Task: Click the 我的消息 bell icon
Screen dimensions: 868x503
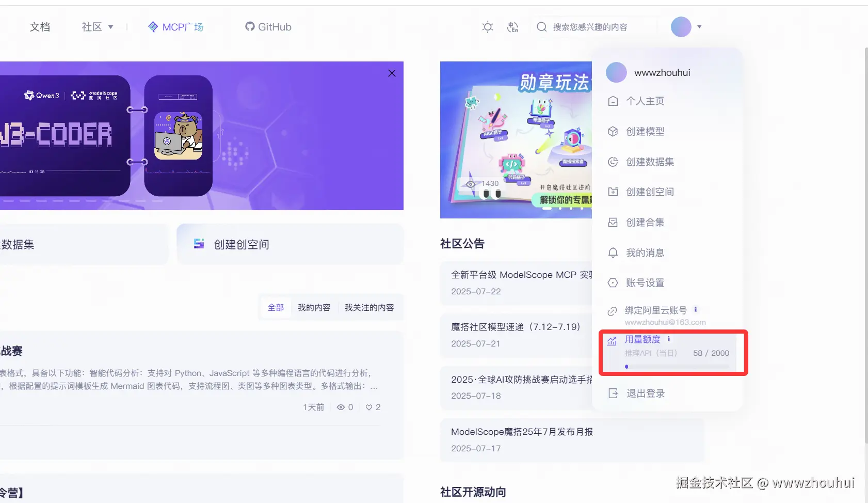Action: (x=613, y=253)
